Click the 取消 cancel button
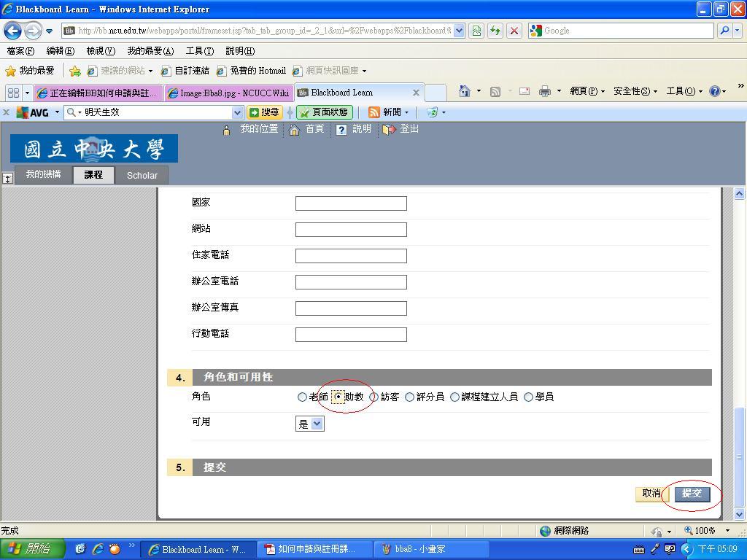The image size is (747, 560). pos(651,494)
